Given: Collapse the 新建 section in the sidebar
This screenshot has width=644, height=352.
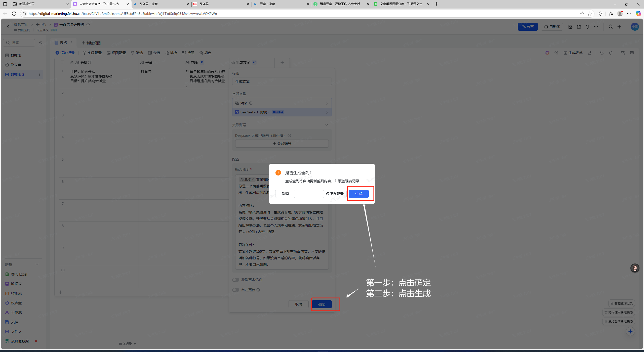Looking at the screenshot, I should [37, 265].
